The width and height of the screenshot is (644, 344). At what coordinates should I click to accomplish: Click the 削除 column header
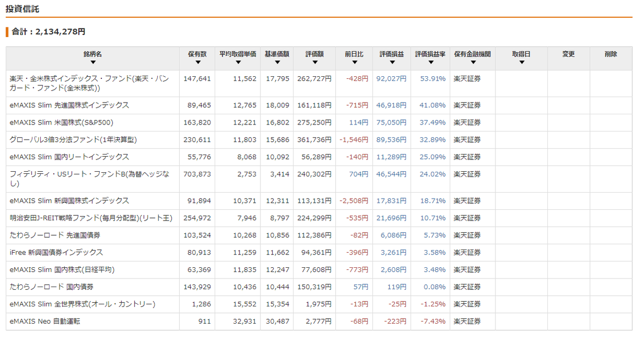[x=611, y=54]
